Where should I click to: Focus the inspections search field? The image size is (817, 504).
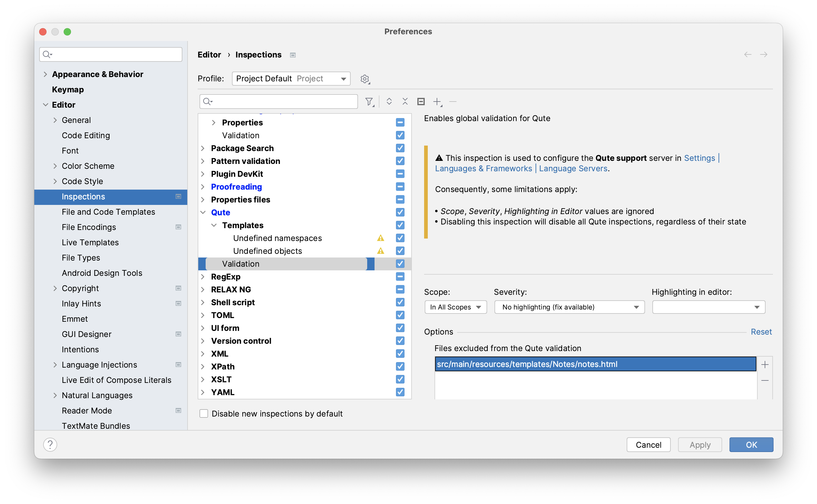(278, 101)
